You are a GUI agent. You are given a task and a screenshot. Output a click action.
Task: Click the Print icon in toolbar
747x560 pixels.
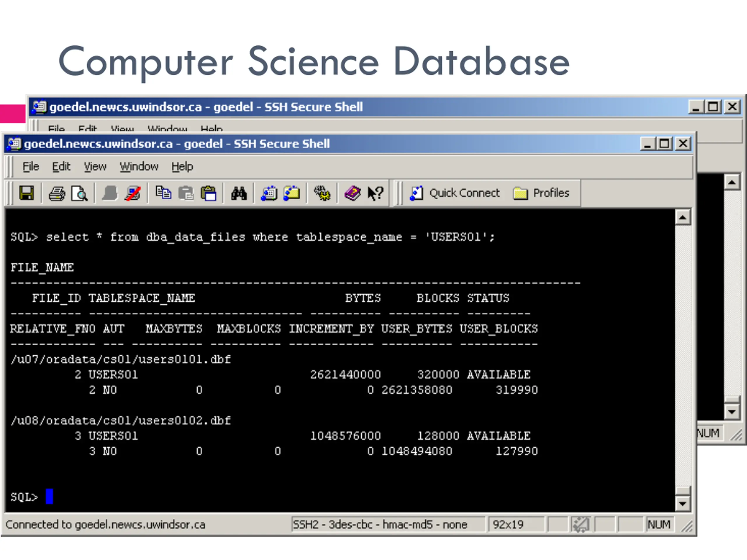tap(57, 194)
